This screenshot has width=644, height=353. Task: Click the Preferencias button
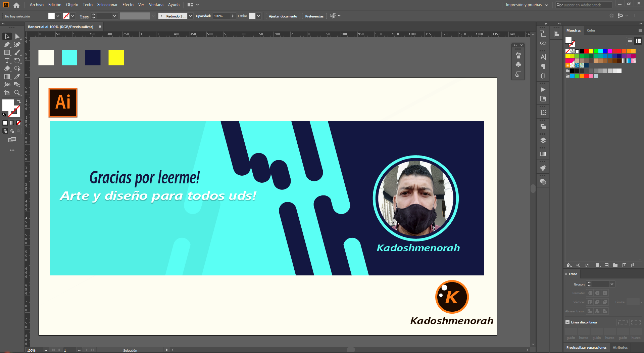(314, 16)
